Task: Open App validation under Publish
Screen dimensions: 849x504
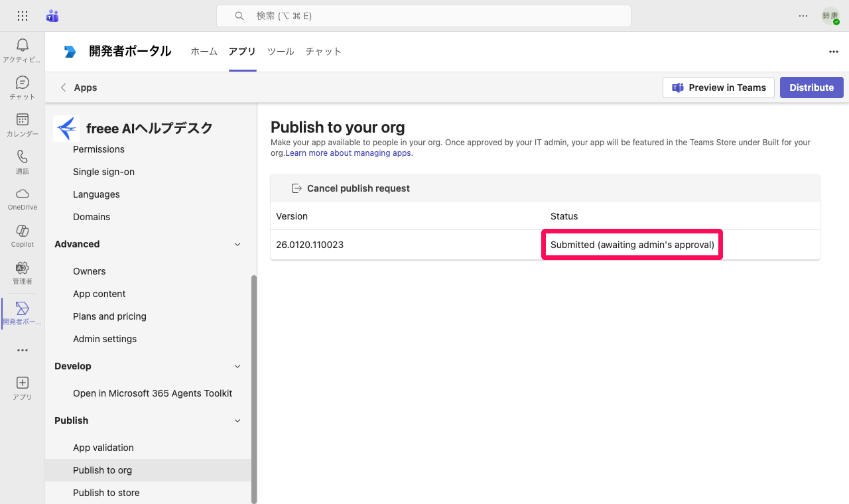Action: pos(103,448)
